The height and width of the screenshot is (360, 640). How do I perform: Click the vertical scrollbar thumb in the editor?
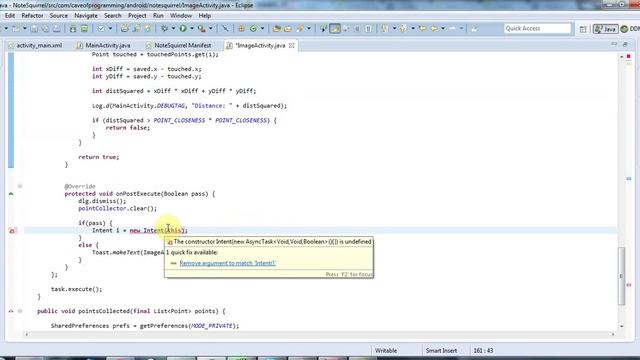[622, 276]
